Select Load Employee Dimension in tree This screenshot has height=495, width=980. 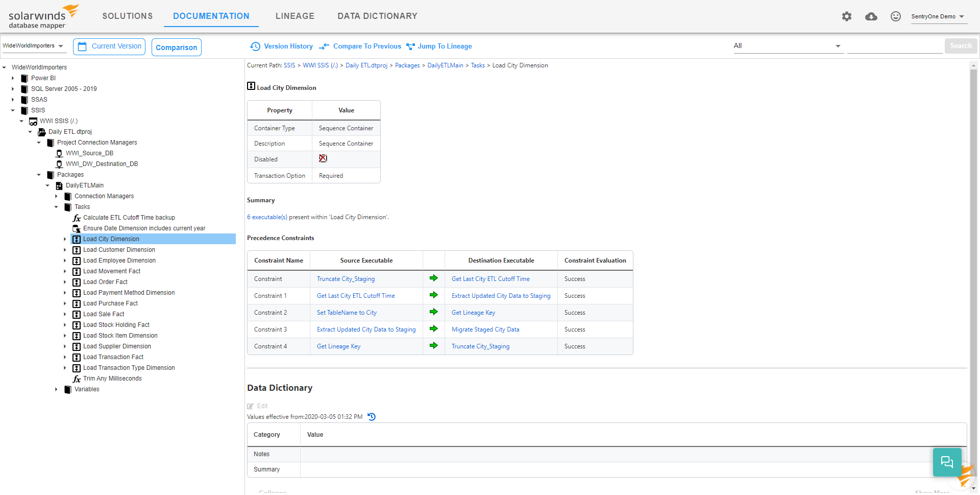click(x=119, y=261)
